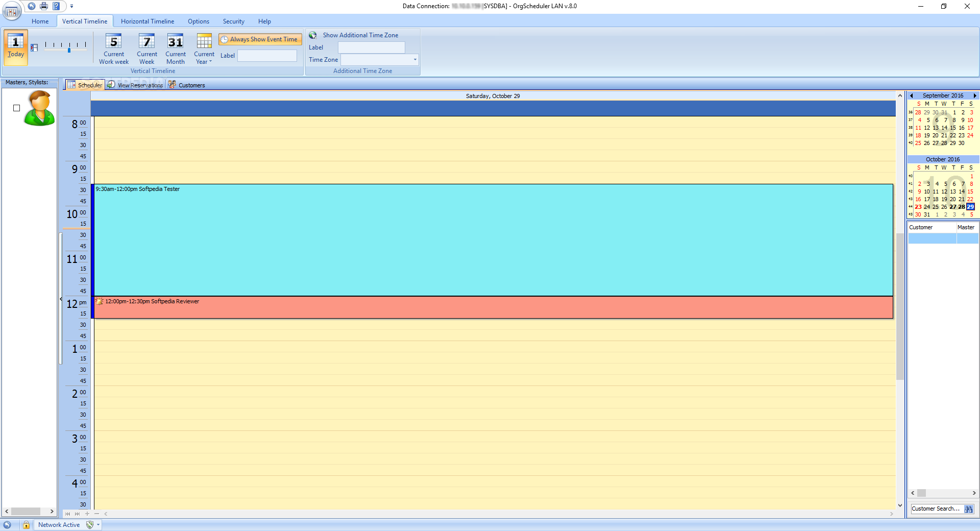Jump to Today in the timeline

coord(16,47)
